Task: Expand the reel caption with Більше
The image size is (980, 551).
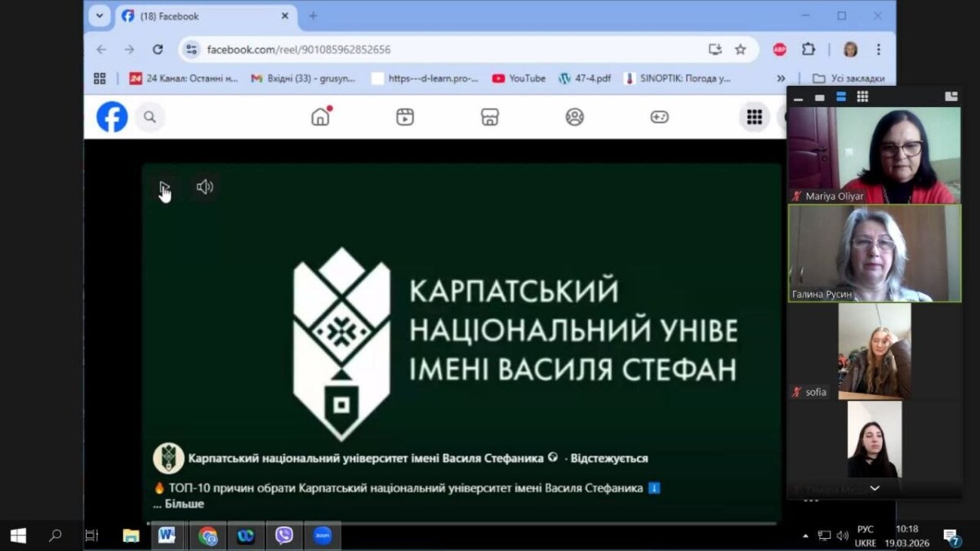Action: 184,504
